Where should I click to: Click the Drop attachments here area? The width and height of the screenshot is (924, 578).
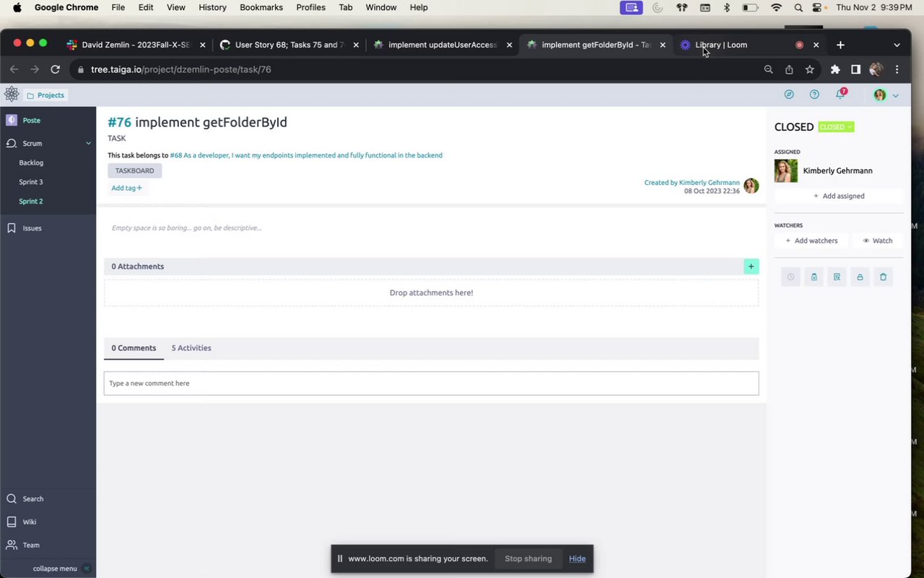tap(431, 293)
